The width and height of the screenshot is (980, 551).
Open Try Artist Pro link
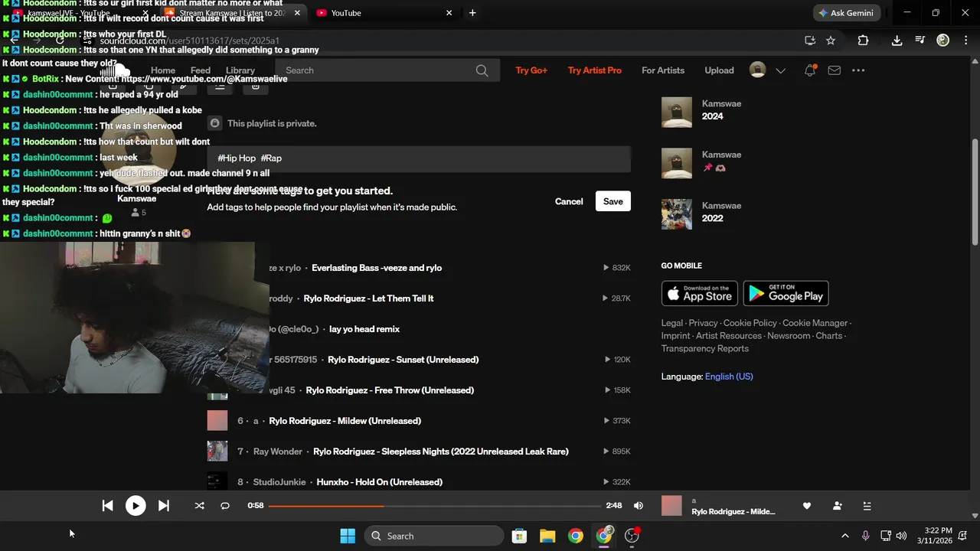click(x=595, y=70)
